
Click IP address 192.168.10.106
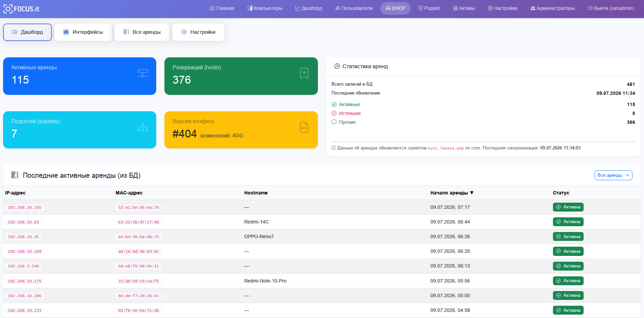(25, 296)
